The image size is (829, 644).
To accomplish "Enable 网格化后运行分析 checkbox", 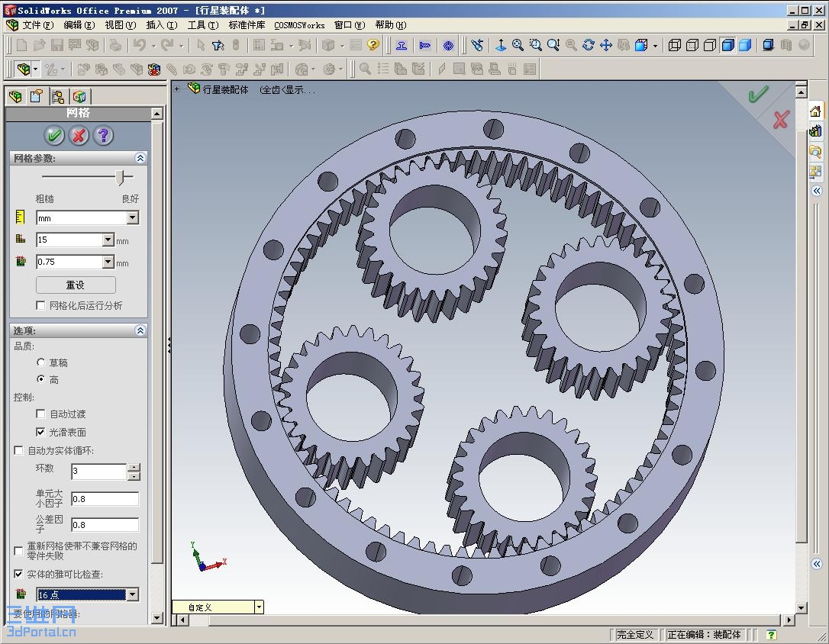I will (x=40, y=305).
